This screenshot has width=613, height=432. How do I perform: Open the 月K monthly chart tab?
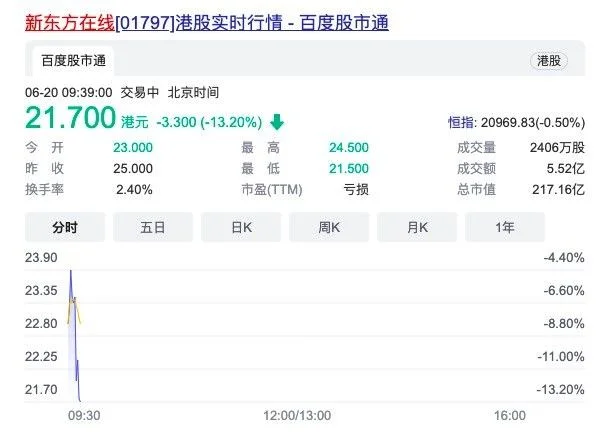pyautogui.click(x=417, y=228)
